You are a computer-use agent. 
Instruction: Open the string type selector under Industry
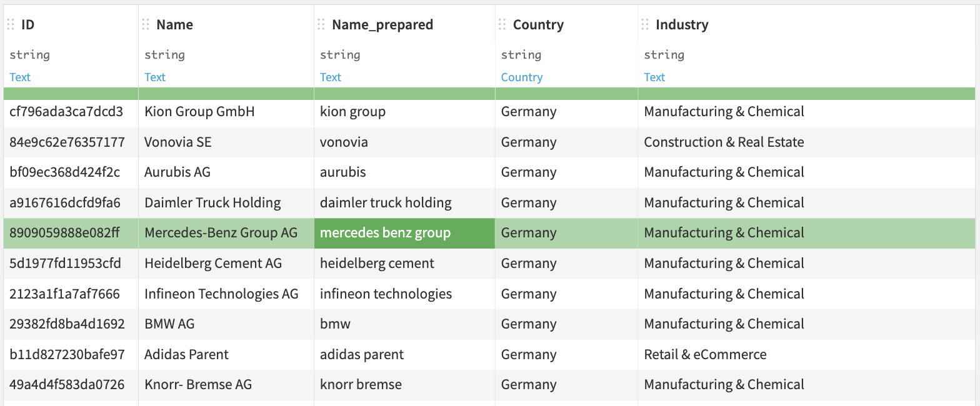[x=664, y=55]
